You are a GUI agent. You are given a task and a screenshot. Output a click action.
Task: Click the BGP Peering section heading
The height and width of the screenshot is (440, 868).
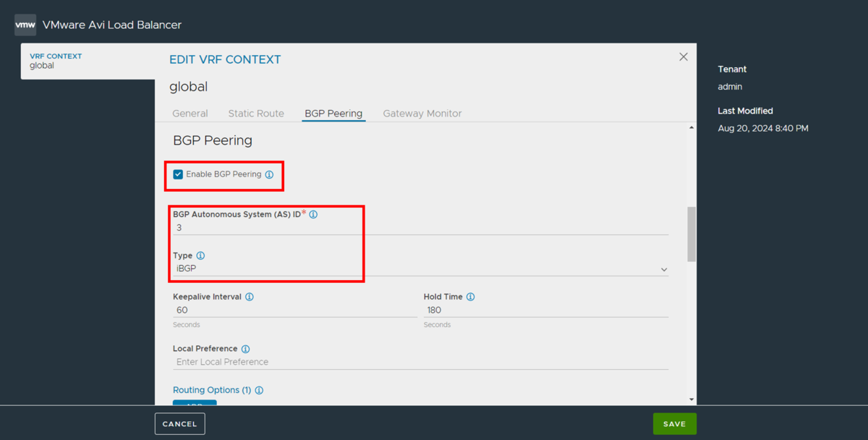pos(213,140)
